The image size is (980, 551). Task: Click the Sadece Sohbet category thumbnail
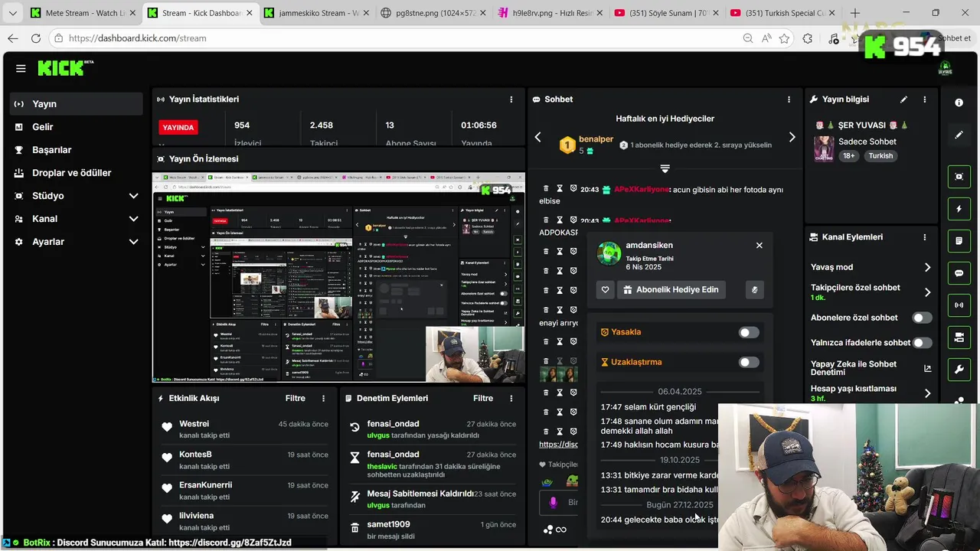tap(824, 148)
